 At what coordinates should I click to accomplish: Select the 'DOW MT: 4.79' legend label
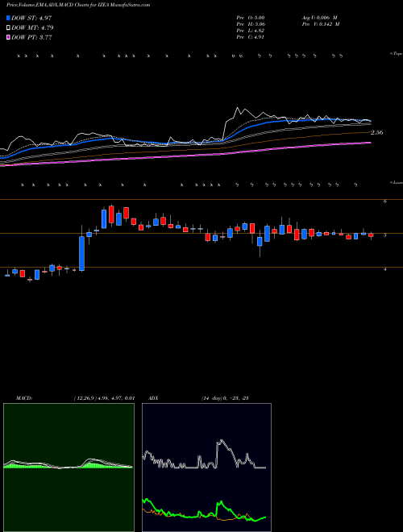32,28
